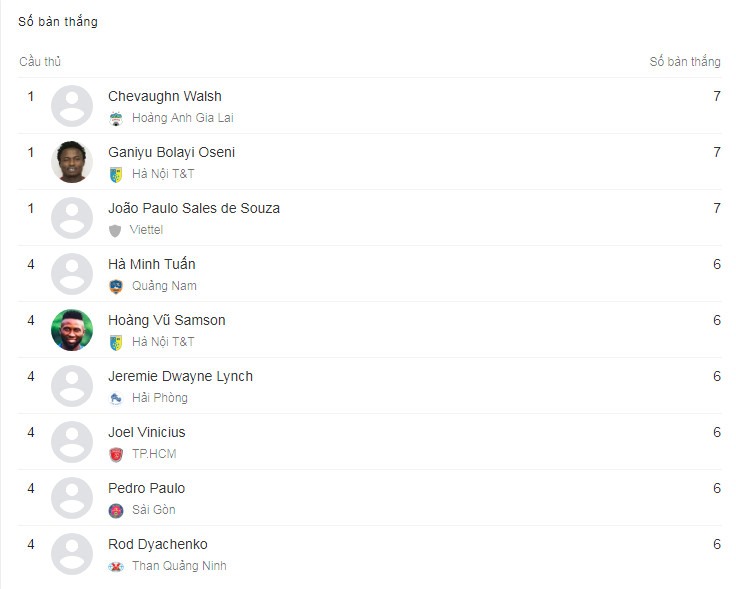Click the Sài Gòn club badge icon
Viewport: 736px width, 589px height.
coord(116,510)
